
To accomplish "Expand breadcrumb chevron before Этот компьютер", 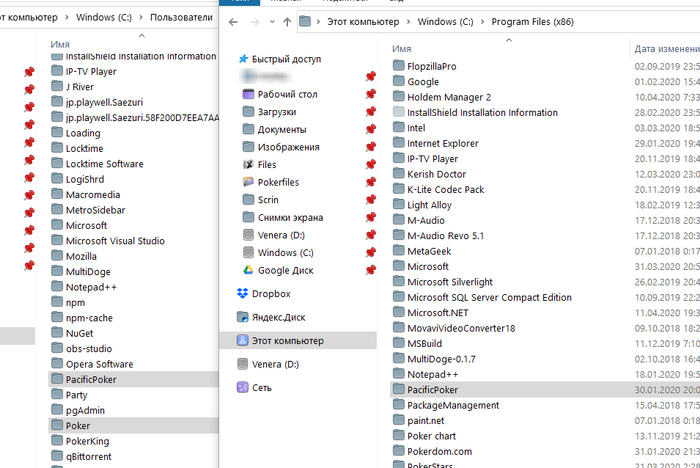I will click(318, 22).
